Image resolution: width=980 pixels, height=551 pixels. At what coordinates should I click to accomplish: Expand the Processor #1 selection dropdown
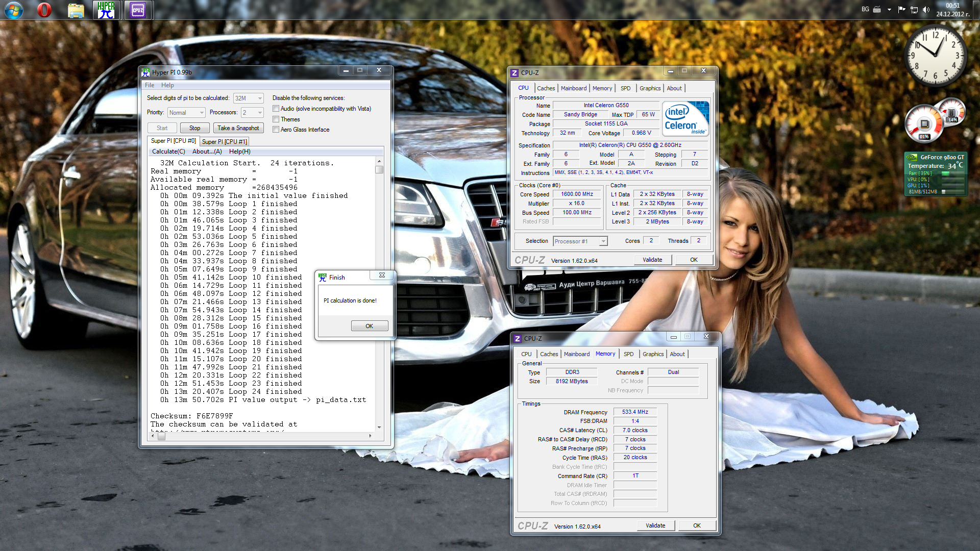click(580, 241)
